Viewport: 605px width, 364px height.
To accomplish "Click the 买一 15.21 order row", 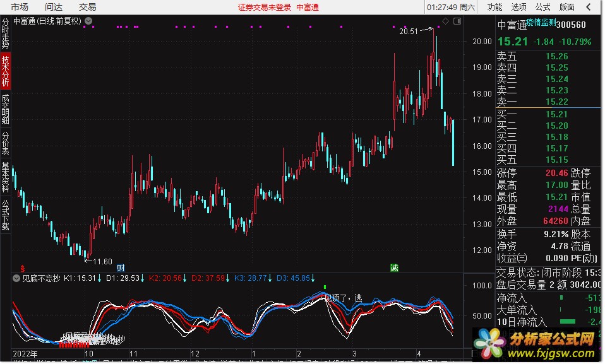I will pyautogui.click(x=548, y=115).
